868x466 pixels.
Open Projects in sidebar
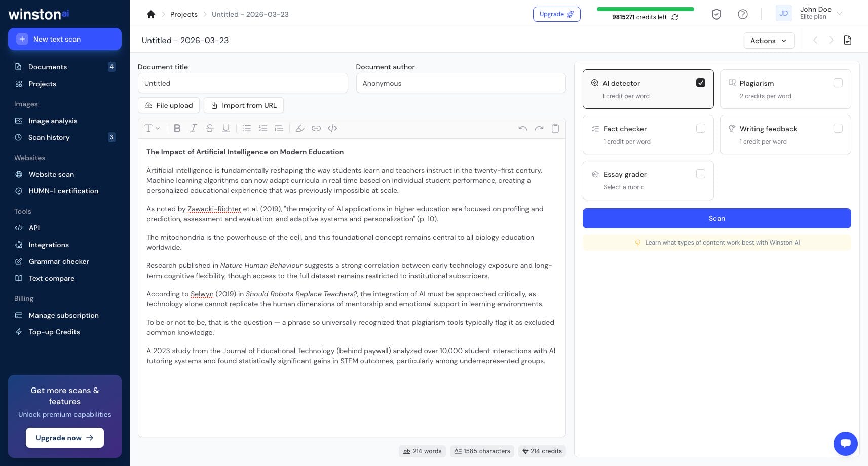65,84
